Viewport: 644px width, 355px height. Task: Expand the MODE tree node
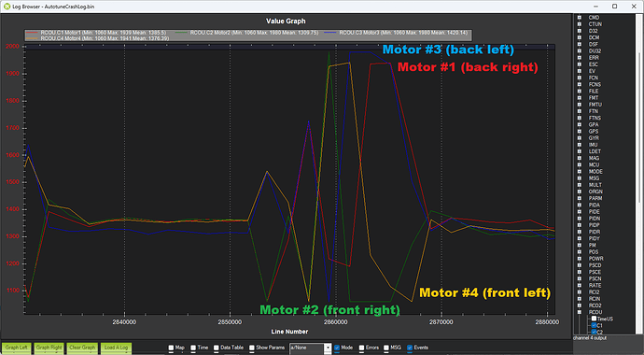click(x=580, y=171)
